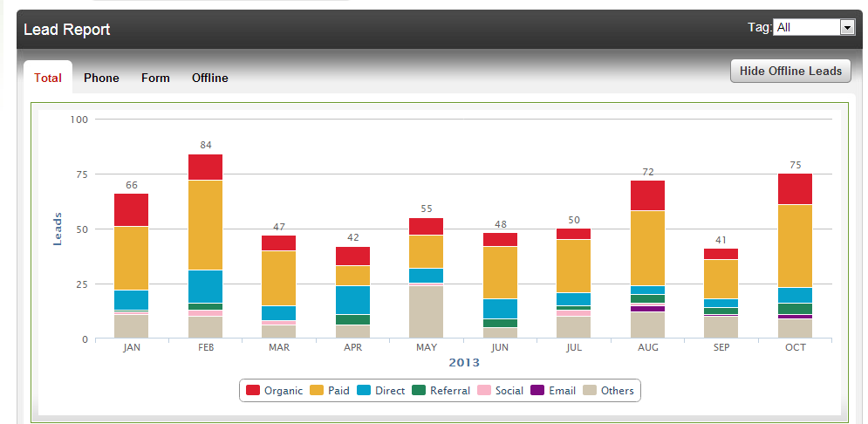Screen dimensions: 868x424
Task: Switch to the Total tab
Action: (x=48, y=78)
